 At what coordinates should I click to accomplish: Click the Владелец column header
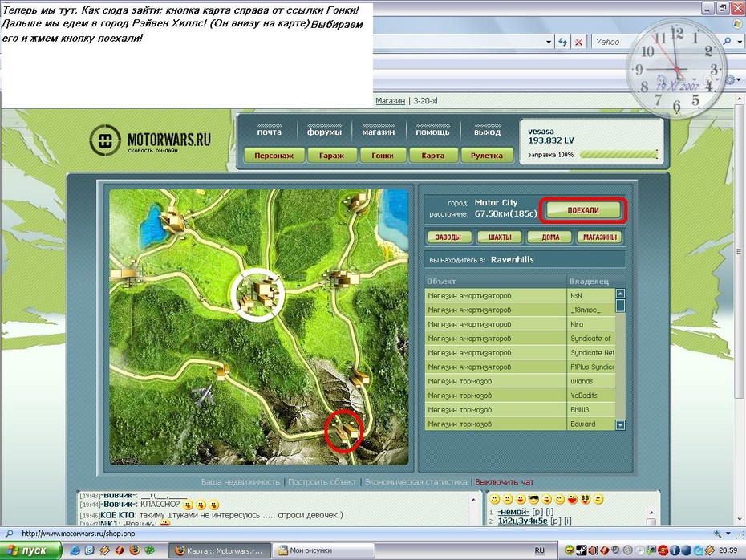(x=589, y=281)
